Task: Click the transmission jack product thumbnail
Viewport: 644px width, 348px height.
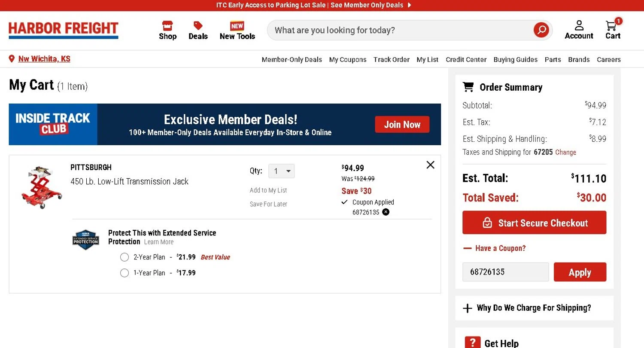Action: (x=42, y=187)
